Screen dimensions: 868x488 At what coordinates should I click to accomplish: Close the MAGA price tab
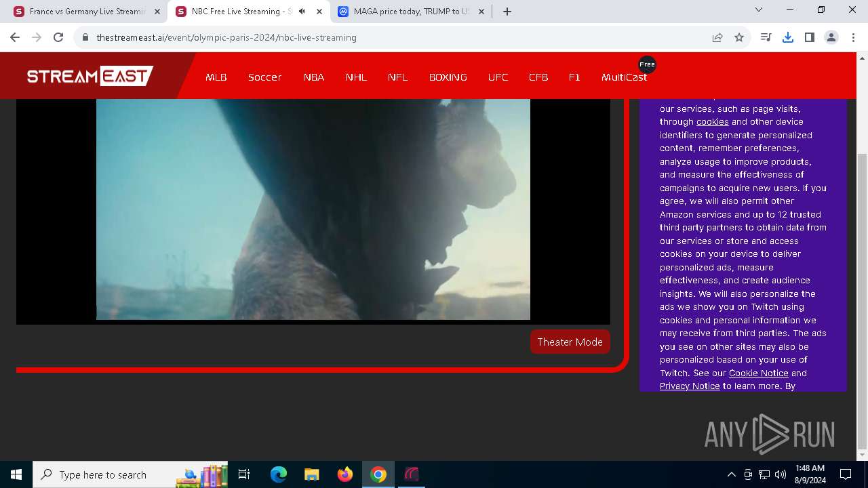click(x=481, y=12)
